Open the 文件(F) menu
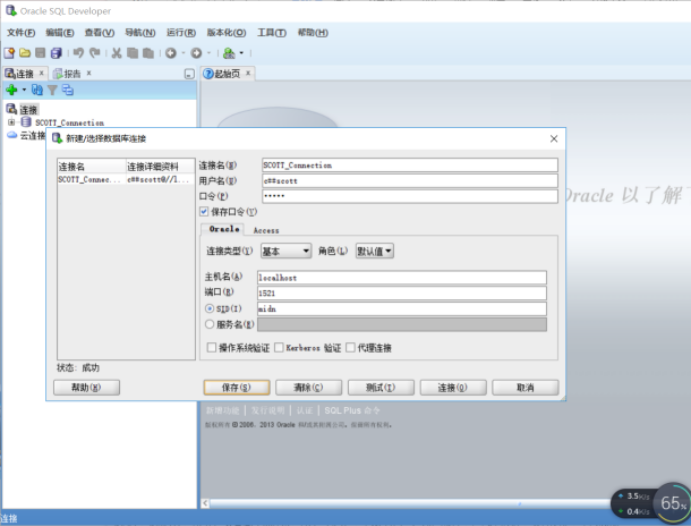This screenshot has height=526, width=691. 21,33
